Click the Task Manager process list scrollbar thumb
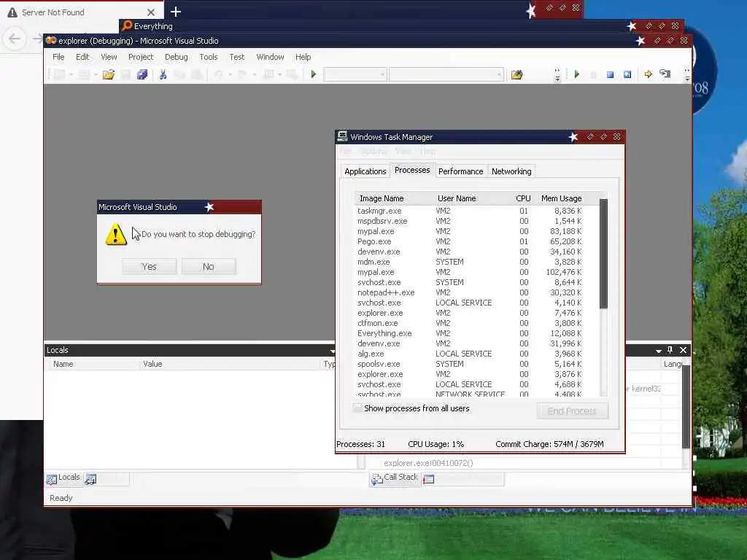 click(603, 253)
